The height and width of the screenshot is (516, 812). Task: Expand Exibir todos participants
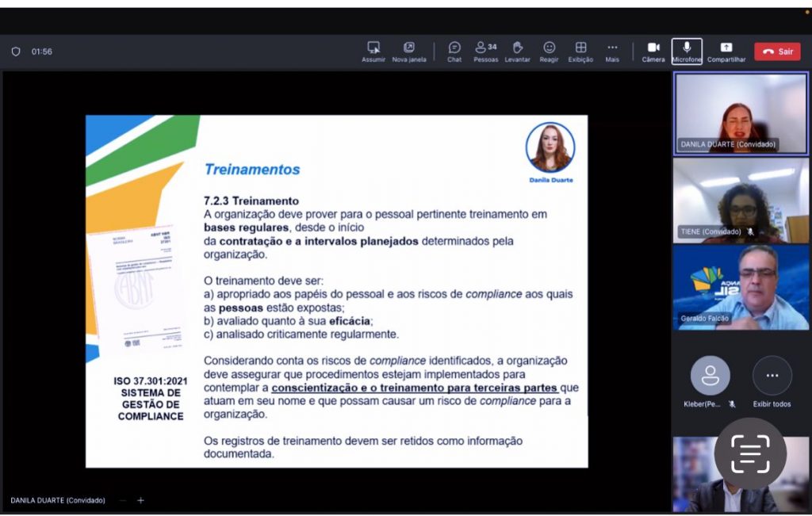(x=772, y=376)
